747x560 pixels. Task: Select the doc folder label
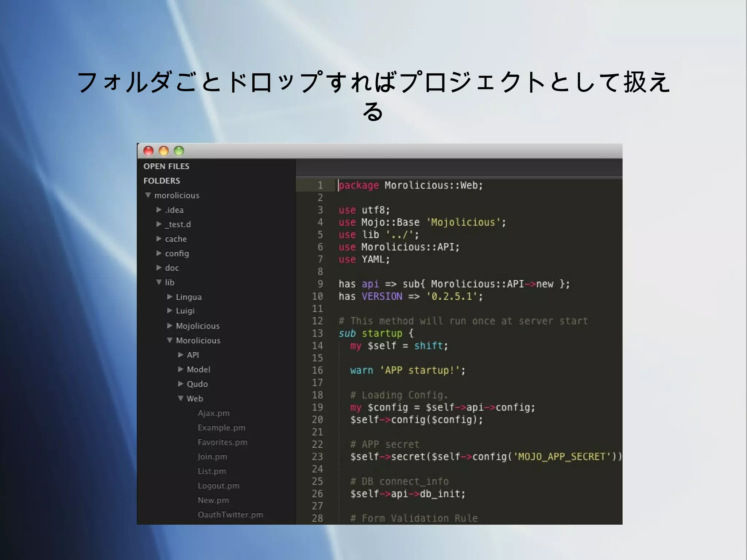(172, 268)
